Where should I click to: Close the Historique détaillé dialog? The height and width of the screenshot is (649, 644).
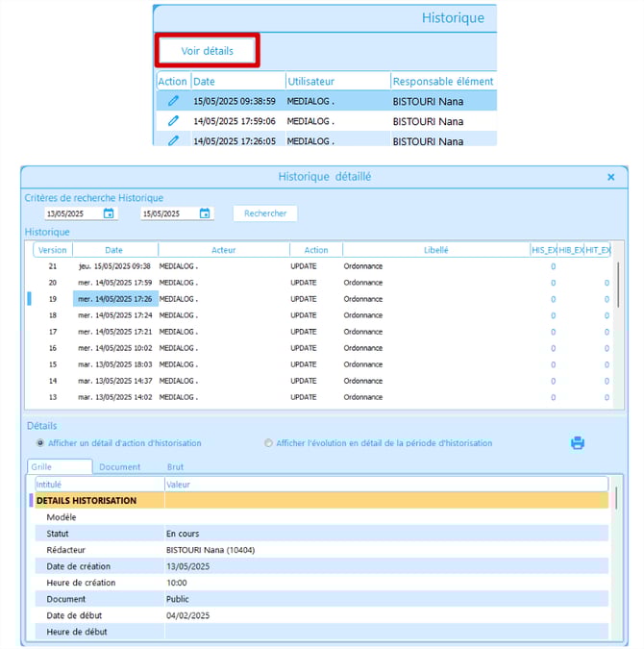click(611, 177)
